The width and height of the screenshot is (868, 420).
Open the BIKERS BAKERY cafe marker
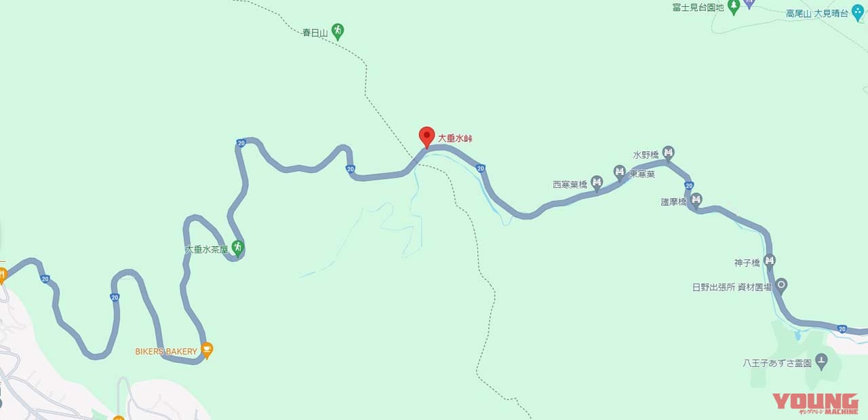click(208, 351)
